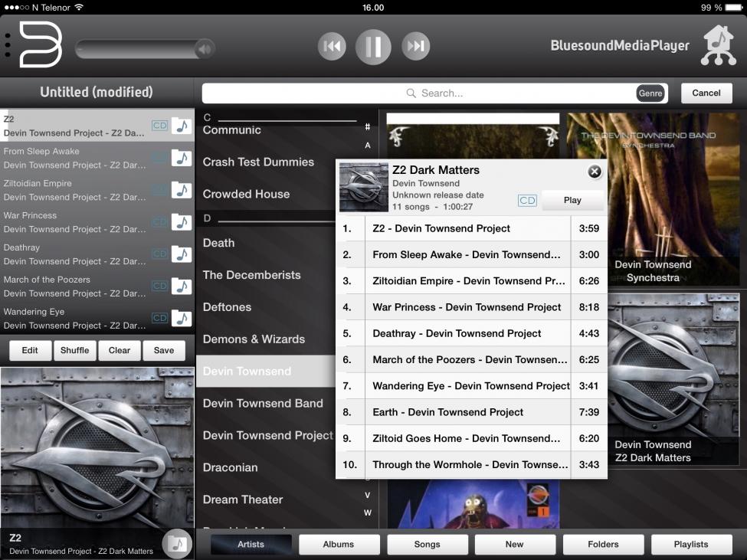The height and width of the screenshot is (560, 747).
Task: Edit the current playlist
Action: click(x=30, y=350)
